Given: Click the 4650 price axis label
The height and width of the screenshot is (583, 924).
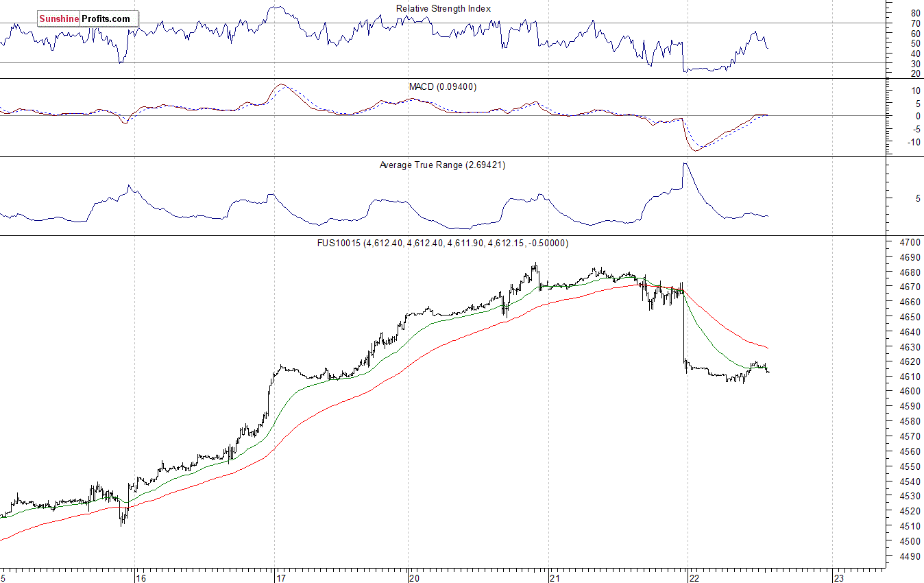Looking at the screenshot, I should (x=911, y=318).
